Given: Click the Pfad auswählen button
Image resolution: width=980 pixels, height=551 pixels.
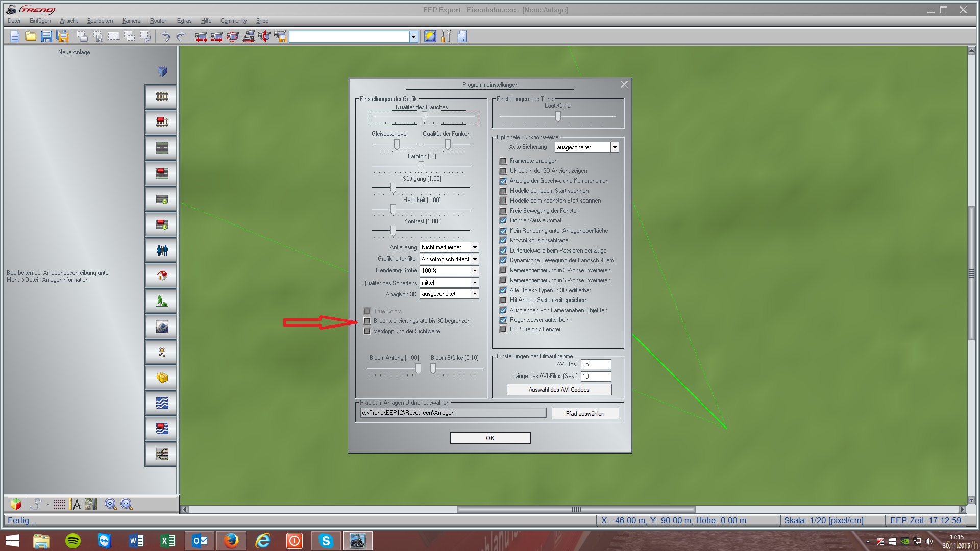Looking at the screenshot, I should pyautogui.click(x=585, y=414).
